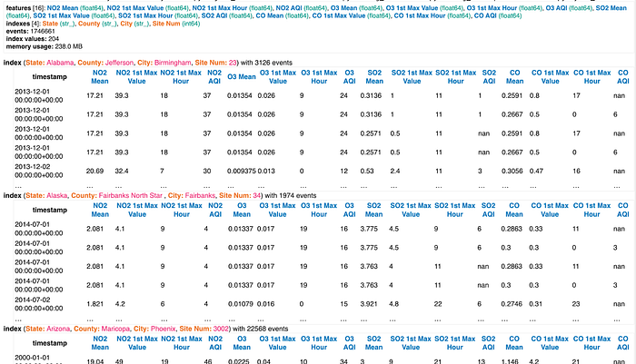Select 'County: Fairbanks North Star' text
636x364 pixels.
click(117, 196)
